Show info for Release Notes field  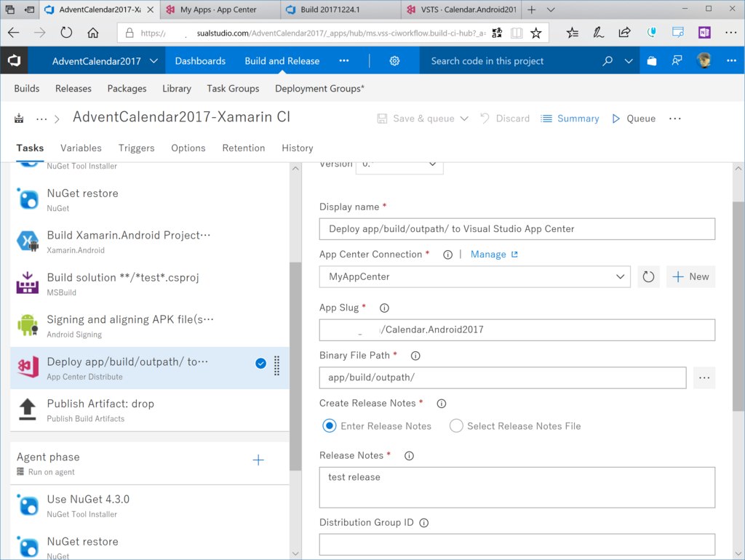click(409, 456)
